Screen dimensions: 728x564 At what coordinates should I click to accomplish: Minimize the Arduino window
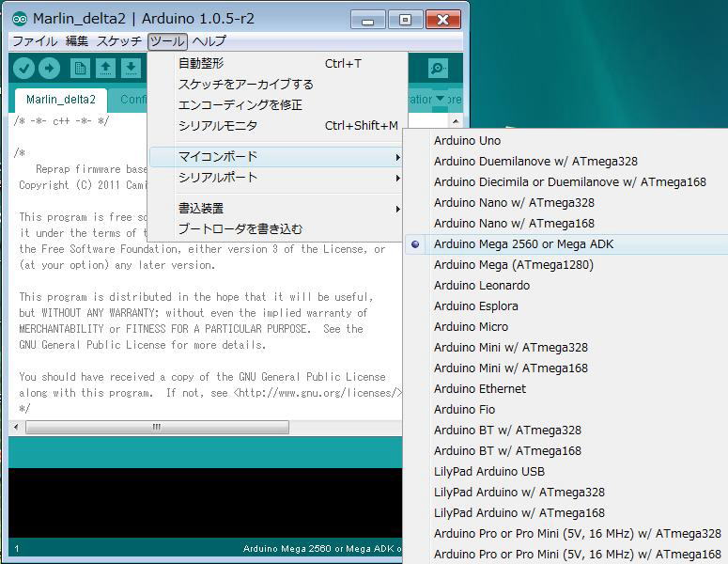pos(367,20)
